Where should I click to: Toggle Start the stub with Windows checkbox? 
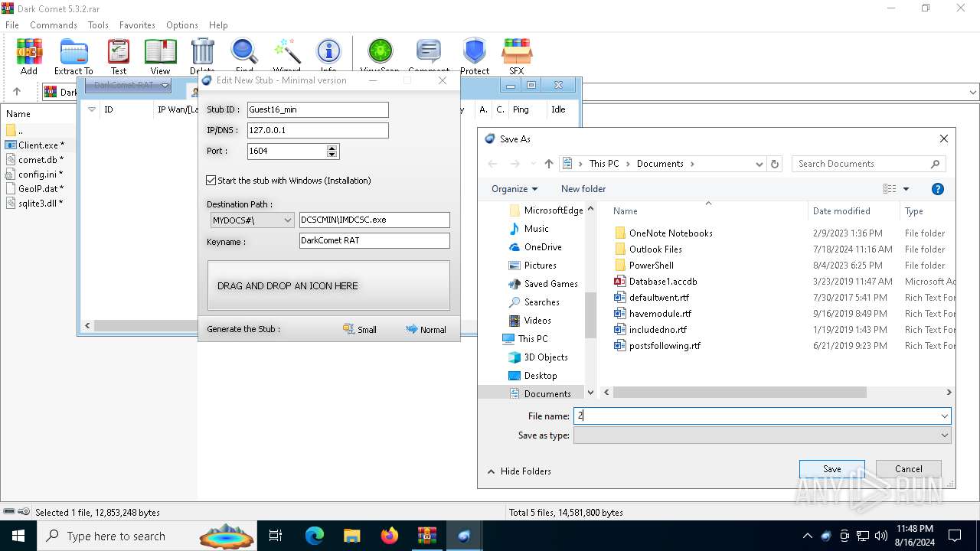211,181
